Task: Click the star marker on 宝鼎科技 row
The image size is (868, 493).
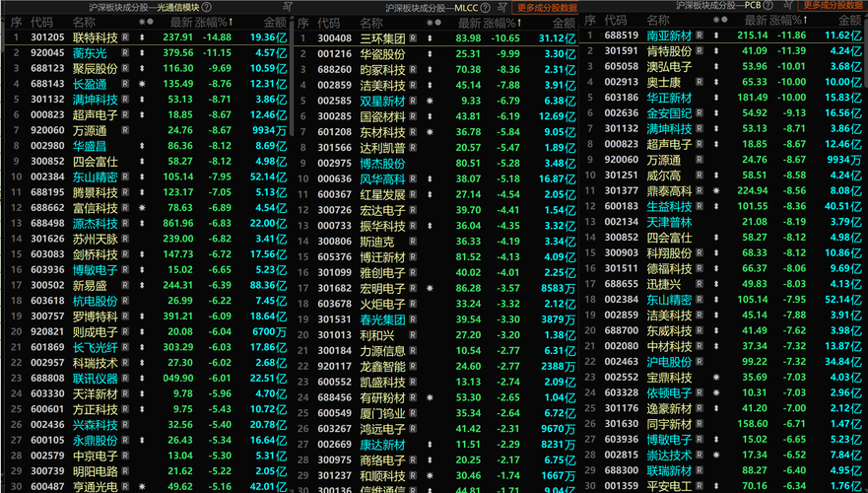Action: click(716, 377)
